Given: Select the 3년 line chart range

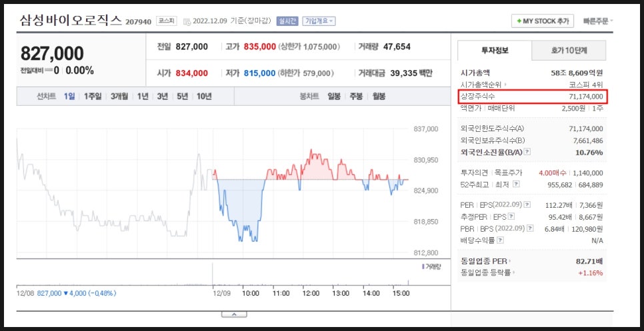Looking at the screenshot, I should tap(162, 97).
